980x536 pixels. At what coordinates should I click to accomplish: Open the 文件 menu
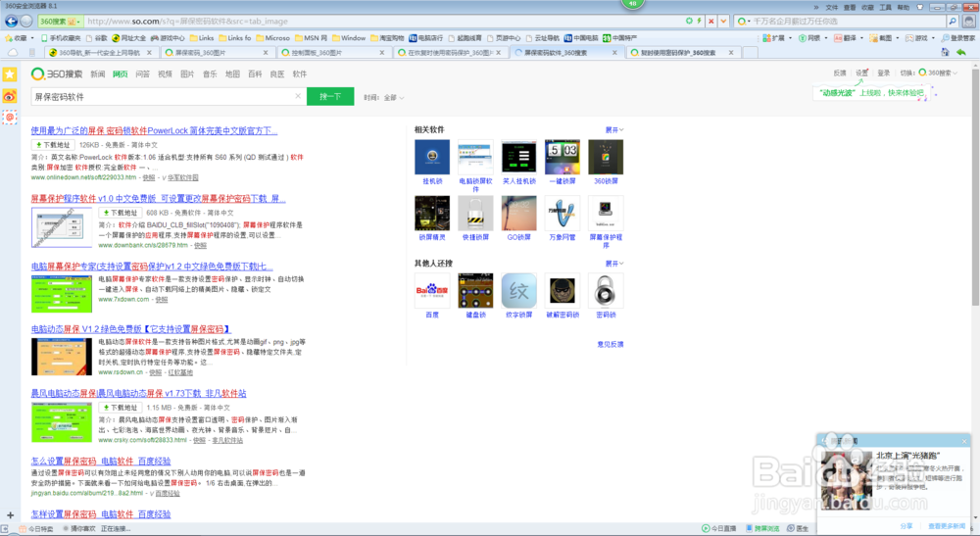[x=832, y=8]
